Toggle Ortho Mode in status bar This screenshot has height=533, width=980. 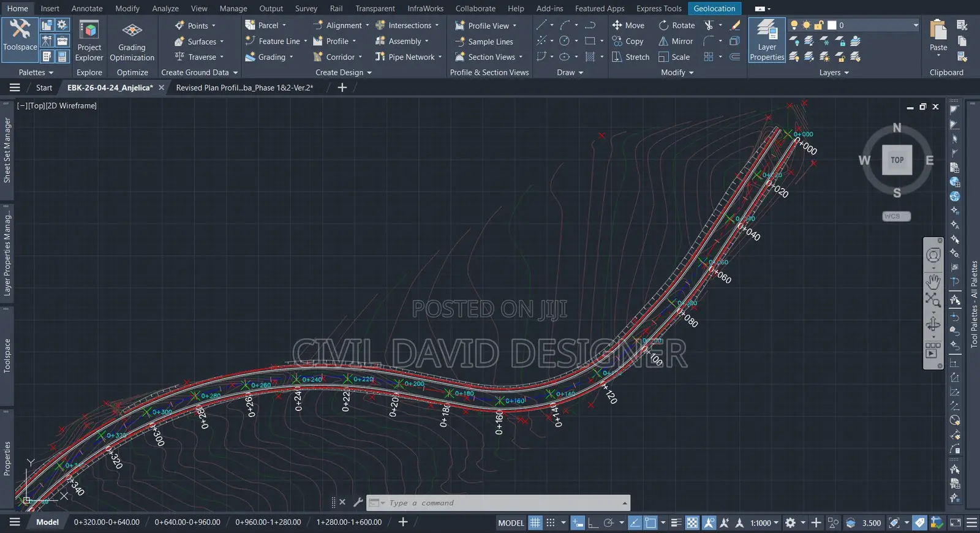tap(593, 523)
